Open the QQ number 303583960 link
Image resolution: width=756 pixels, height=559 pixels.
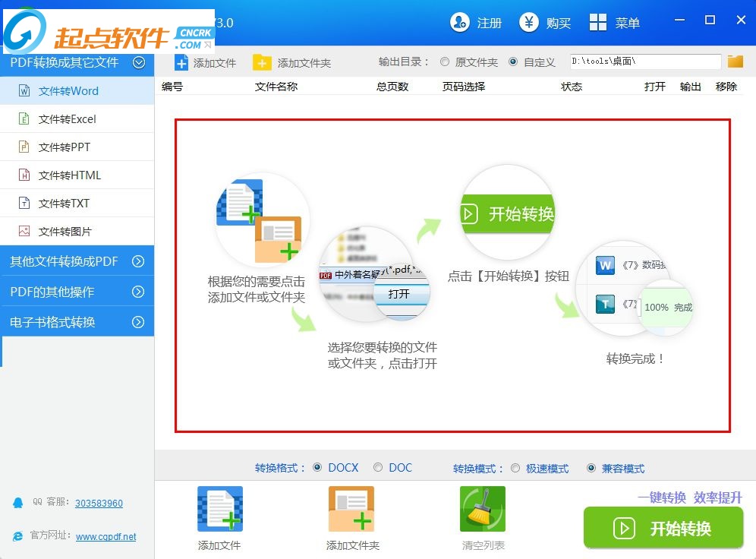(x=99, y=503)
